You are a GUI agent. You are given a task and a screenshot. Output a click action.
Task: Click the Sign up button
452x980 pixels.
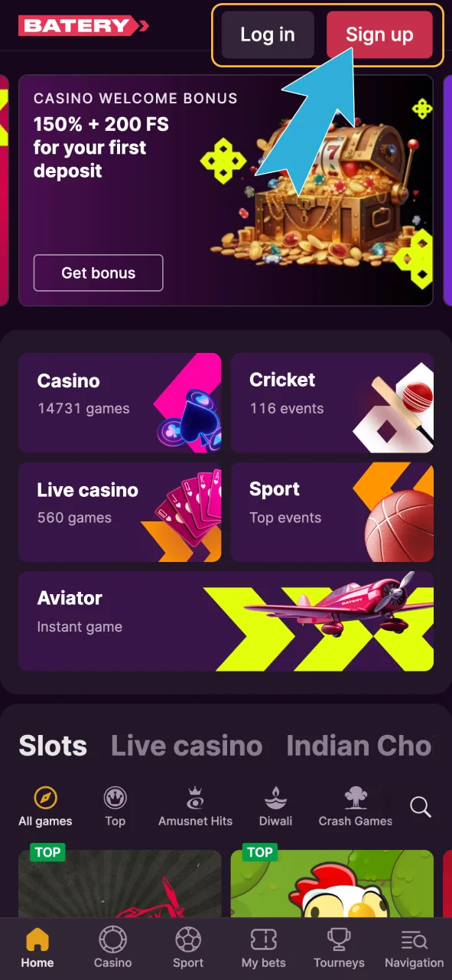click(379, 34)
